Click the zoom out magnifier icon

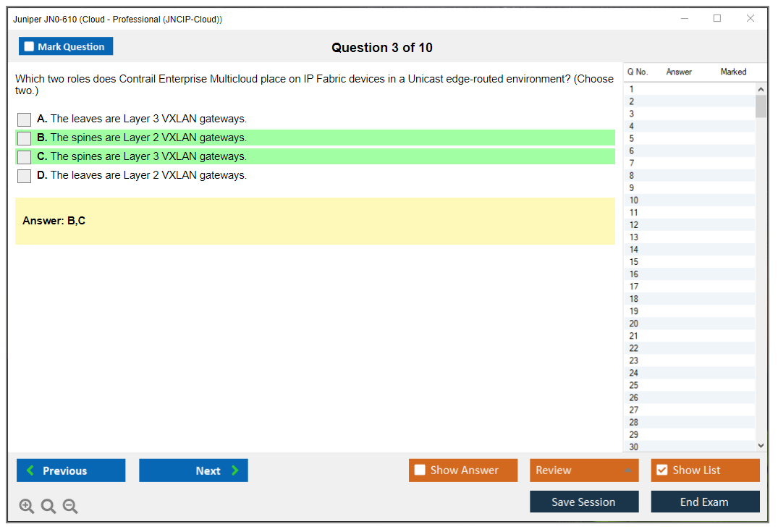pos(70,507)
